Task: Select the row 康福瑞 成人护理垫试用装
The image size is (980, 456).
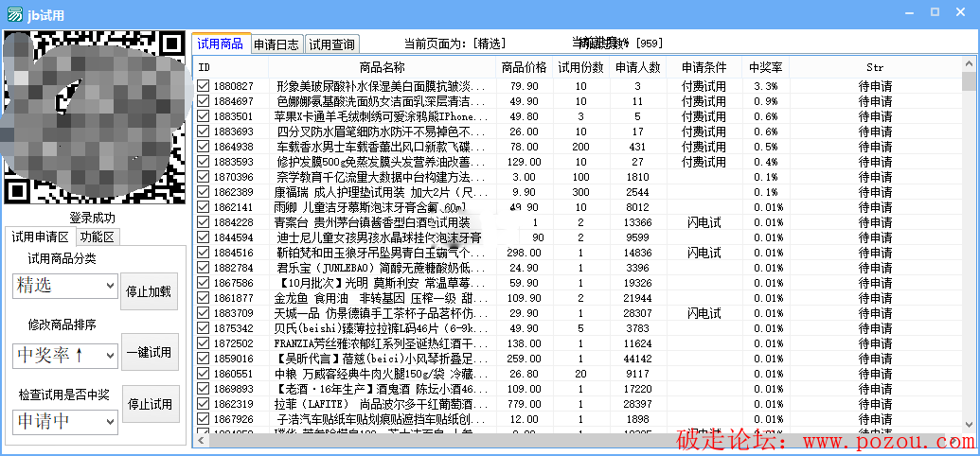Action: [x=579, y=192]
